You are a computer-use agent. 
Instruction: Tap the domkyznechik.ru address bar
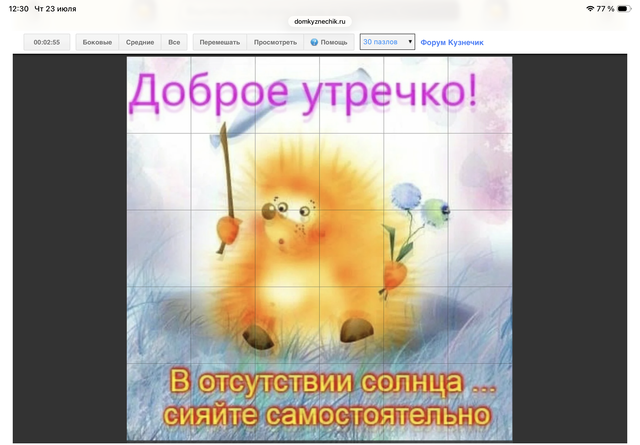320,21
